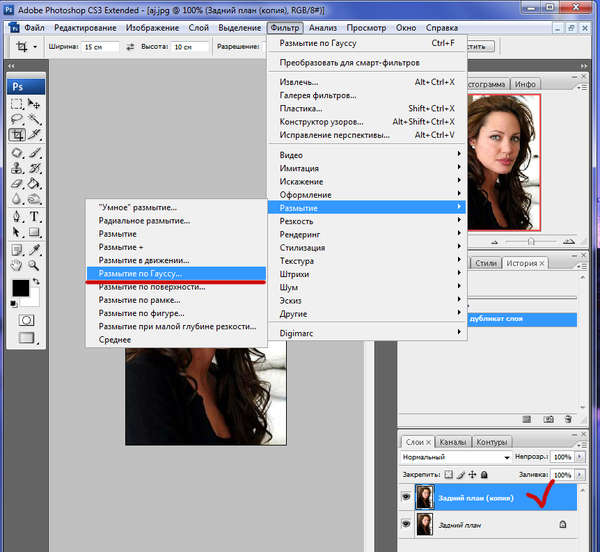Hide the Задний план (копия) layer
Viewport: 600px width, 552px height.
pyautogui.click(x=408, y=495)
